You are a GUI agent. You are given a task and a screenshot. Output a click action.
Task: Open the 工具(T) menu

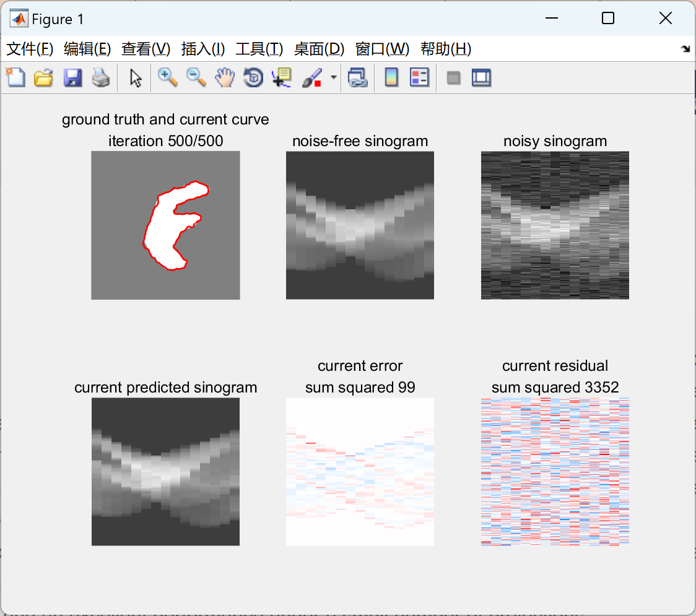(259, 49)
